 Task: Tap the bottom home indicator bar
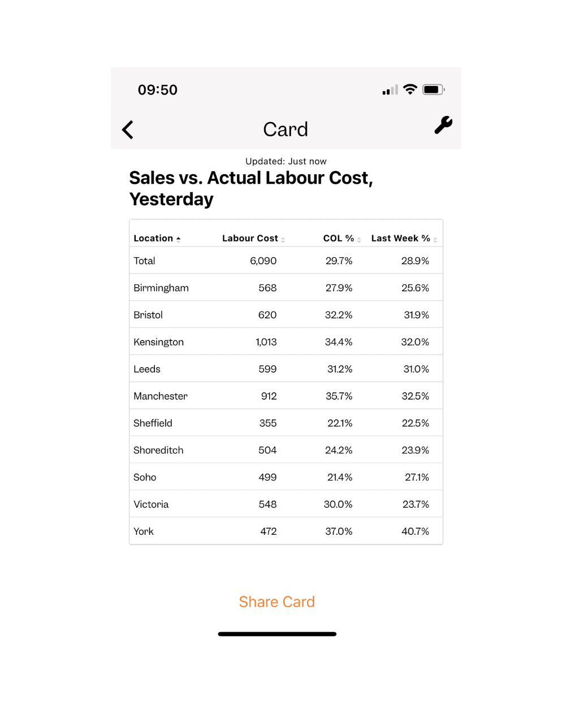(x=277, y=634)
